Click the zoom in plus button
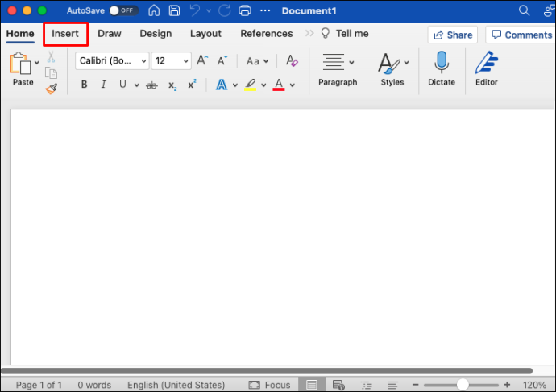556x392 pixels. point(507,385)
